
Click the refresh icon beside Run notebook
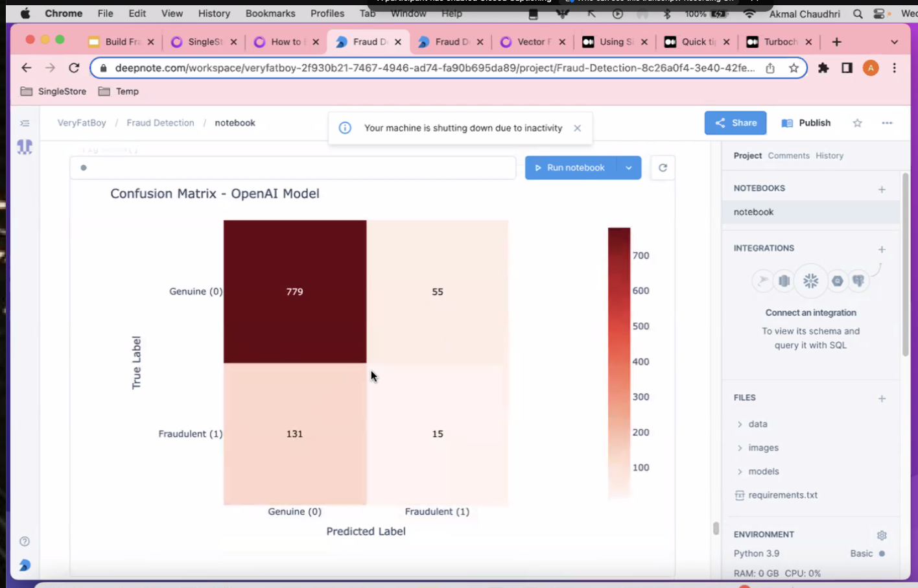(x=663, y=168)
